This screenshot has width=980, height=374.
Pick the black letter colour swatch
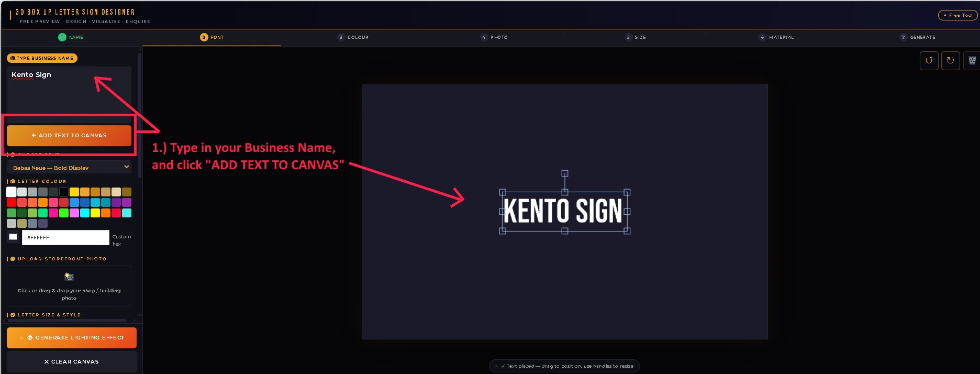click(x=64, y=192)
